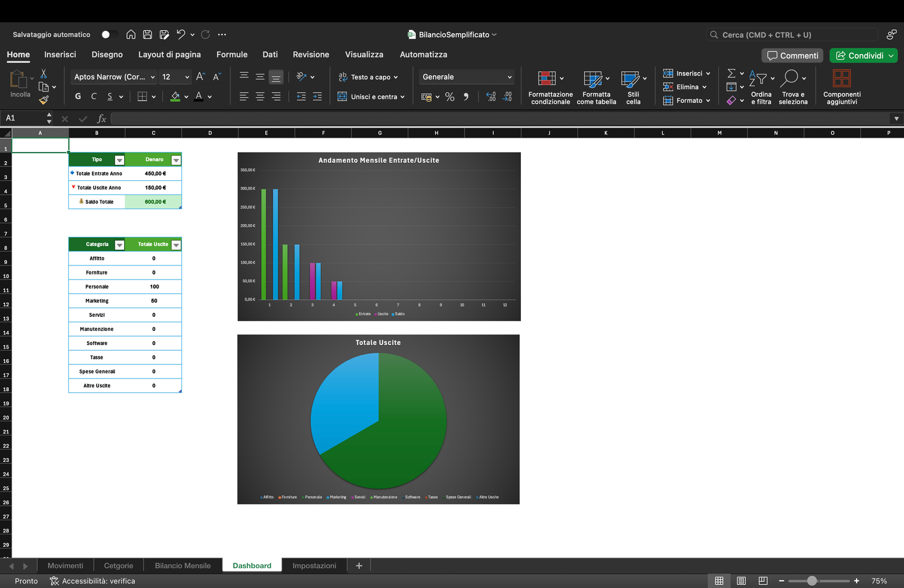
Task: Expand the Categoria column filter dropdown
Action: (x=119, y=245)
